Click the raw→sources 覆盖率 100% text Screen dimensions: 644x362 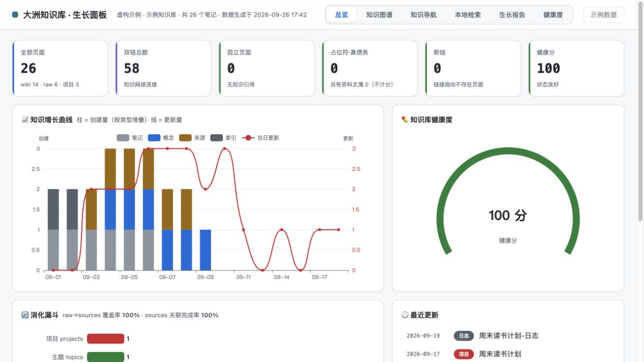coord(101,315)
